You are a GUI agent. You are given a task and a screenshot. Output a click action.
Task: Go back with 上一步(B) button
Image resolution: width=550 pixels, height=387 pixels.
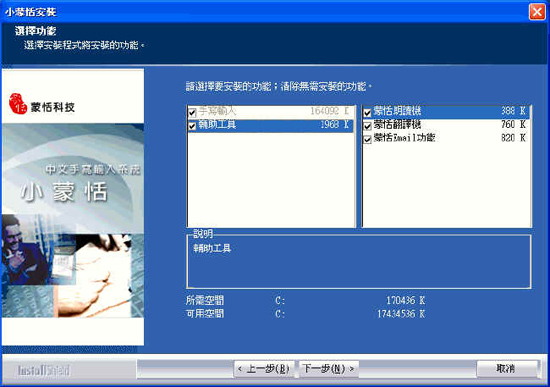[x=264, y=369]
